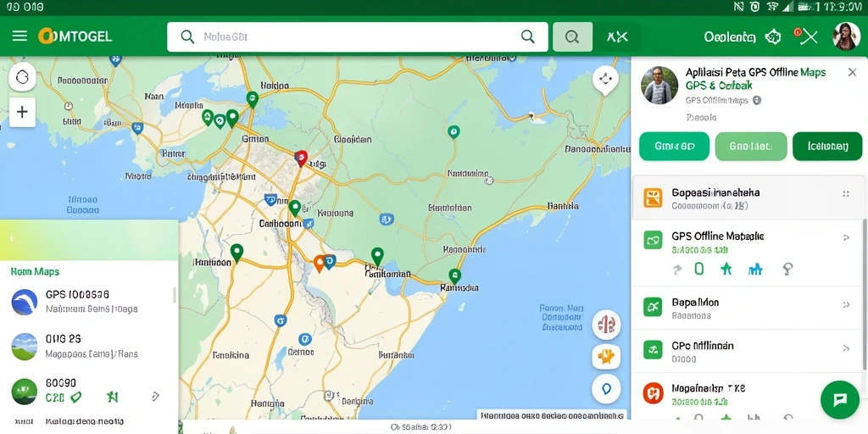868x434 pixels.
Task: Click the green icon of the 'BapalMon' row
Action: click(653, 306)
